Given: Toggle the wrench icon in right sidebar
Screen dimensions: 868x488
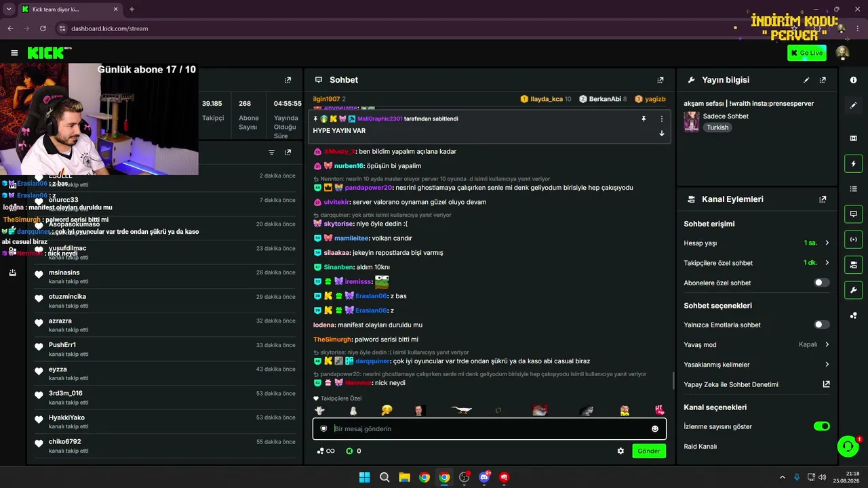Looking at the screenshot, I should pyautogui.click(x=853, y=290).
